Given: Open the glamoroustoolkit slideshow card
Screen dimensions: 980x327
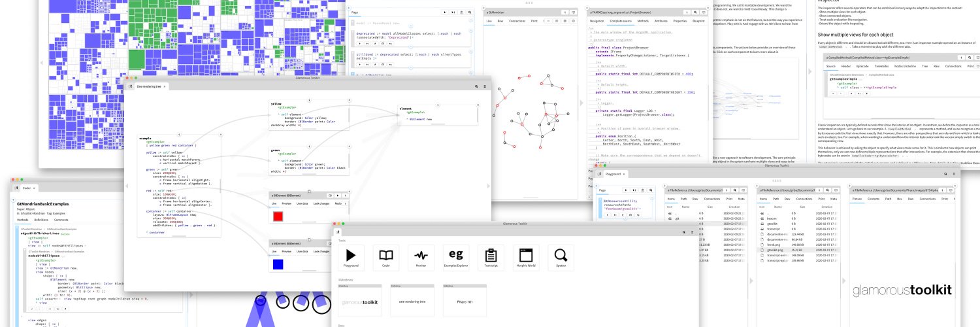Looking at the screenshot, I should [359, 300].
